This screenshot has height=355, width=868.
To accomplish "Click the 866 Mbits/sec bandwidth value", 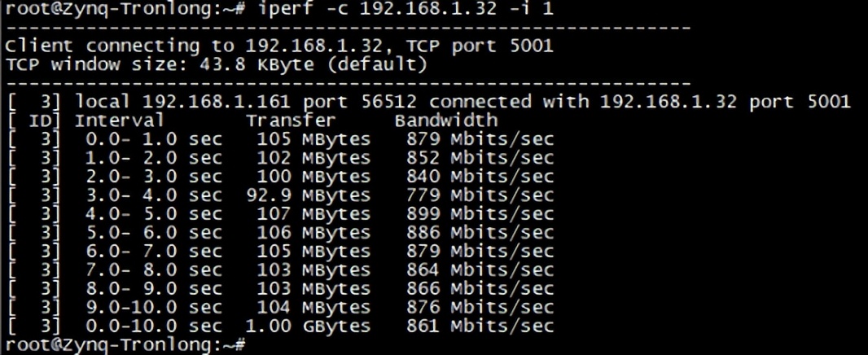I will (x=480, y=288).
